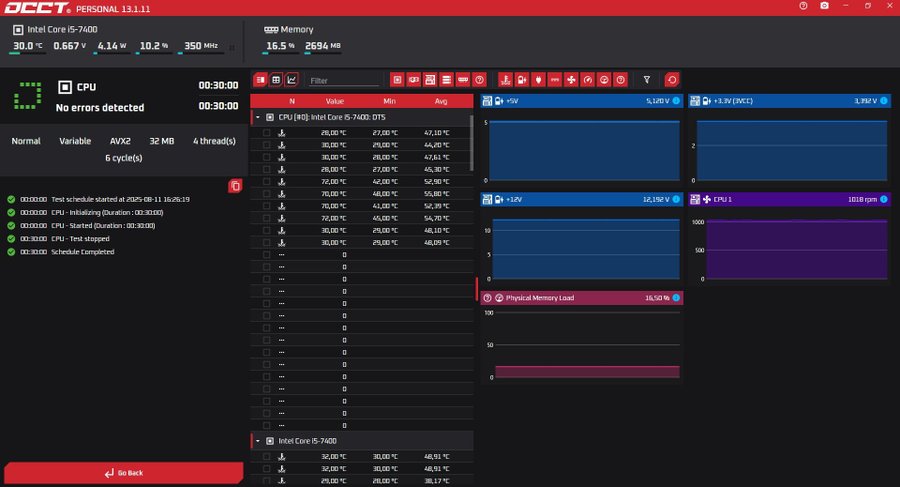Click 'Schedule Completed' log entry

point(83,252)
